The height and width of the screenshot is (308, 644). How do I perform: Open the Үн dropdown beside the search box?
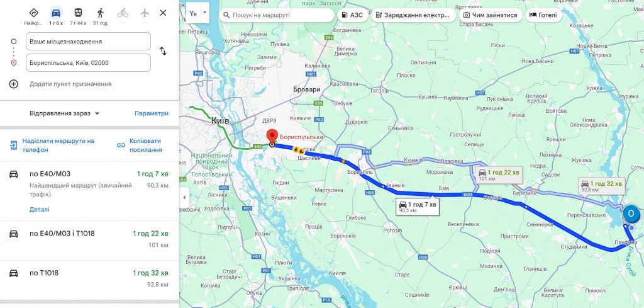click(x=205, y=13)
